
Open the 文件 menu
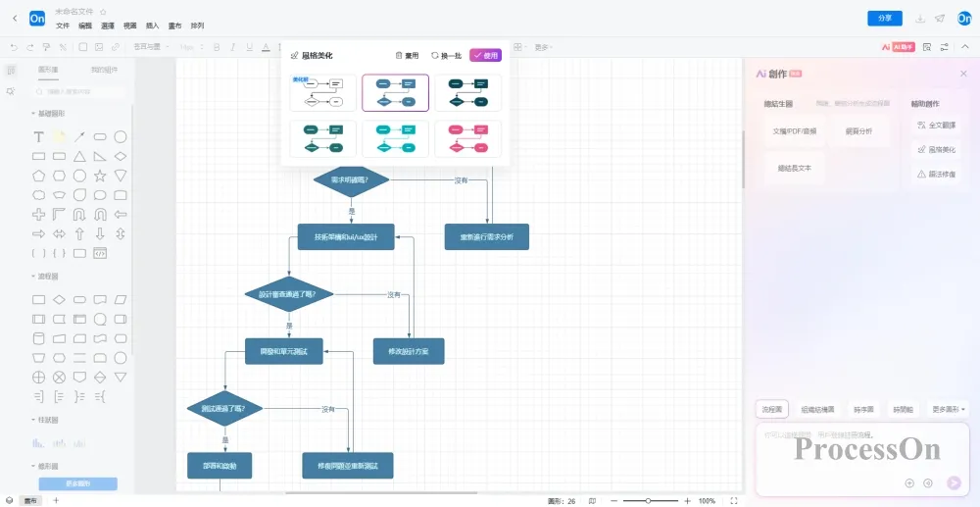pyautogui.click(x=63, y=25)
